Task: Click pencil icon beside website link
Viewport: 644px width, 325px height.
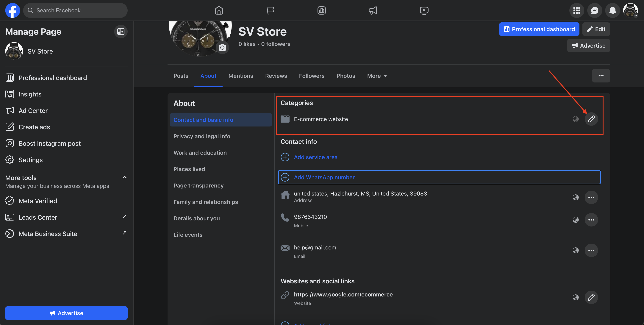Action: click(x=591, y=297)
